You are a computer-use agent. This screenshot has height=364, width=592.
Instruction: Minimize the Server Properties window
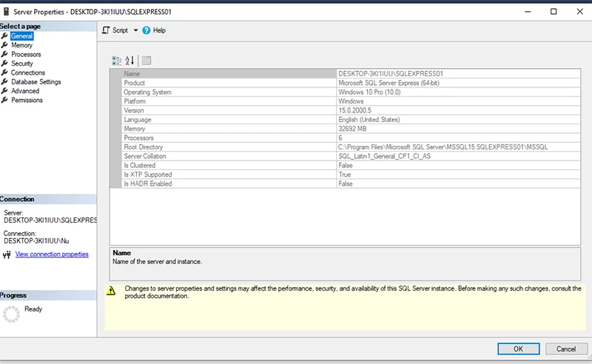528,12
